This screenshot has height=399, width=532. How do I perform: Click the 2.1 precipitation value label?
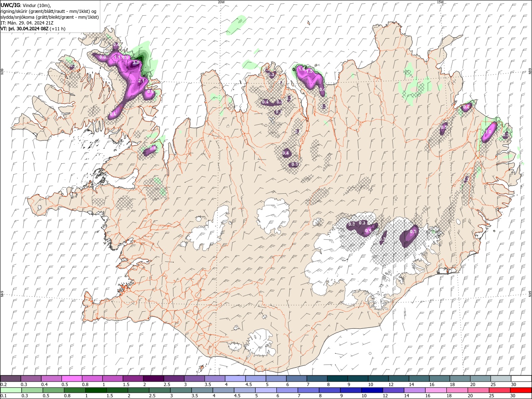[x=141, y=81]
